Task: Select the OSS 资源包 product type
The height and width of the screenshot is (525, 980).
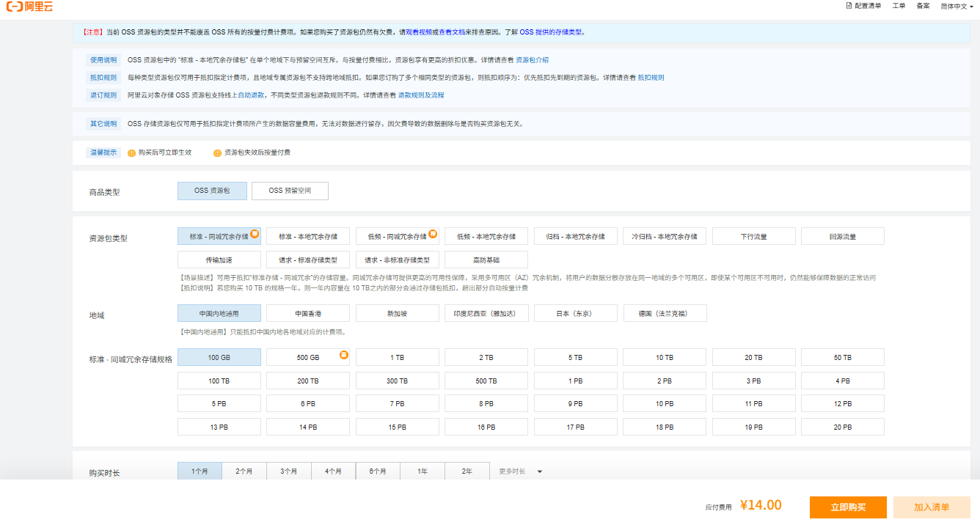Action: pos(212,191)
